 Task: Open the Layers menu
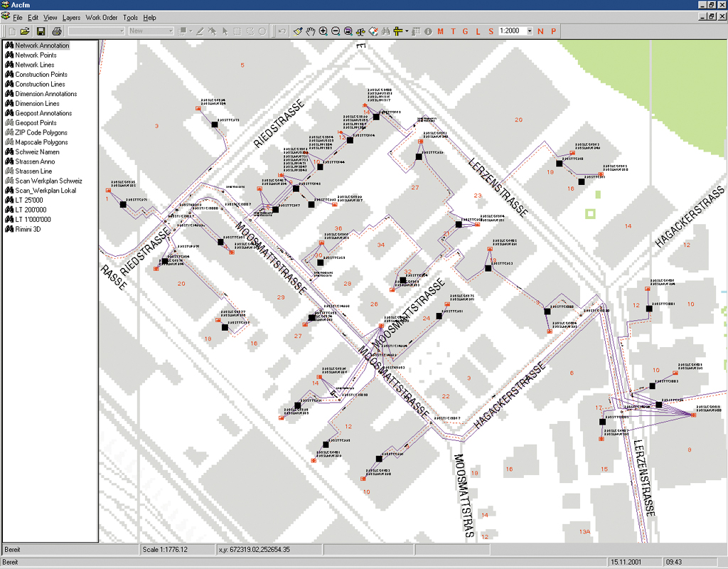pos(71,17)
